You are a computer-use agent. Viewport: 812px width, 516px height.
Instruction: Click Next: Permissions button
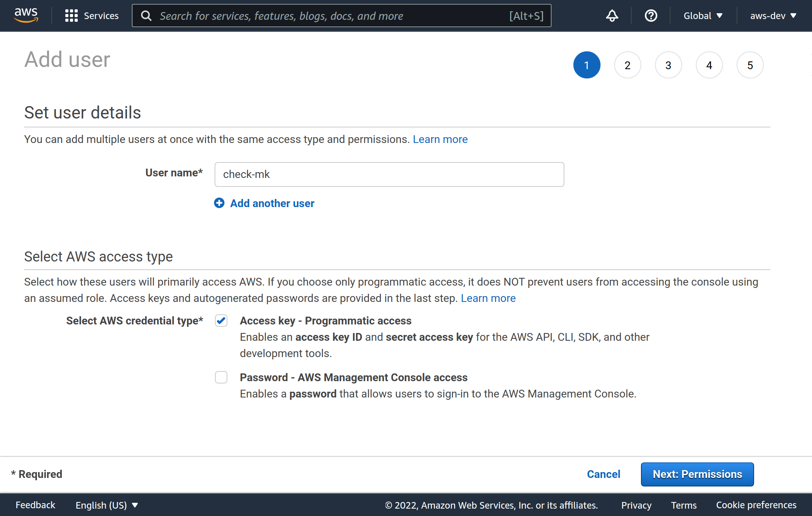point(697,474)
